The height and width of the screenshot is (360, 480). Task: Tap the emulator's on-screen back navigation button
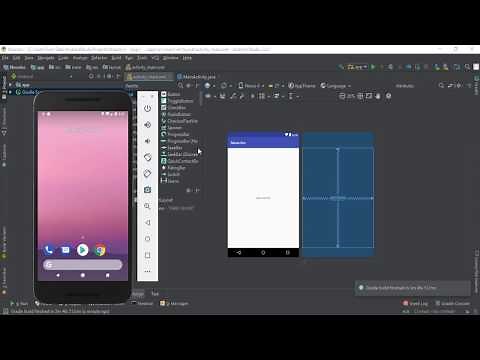58,275
